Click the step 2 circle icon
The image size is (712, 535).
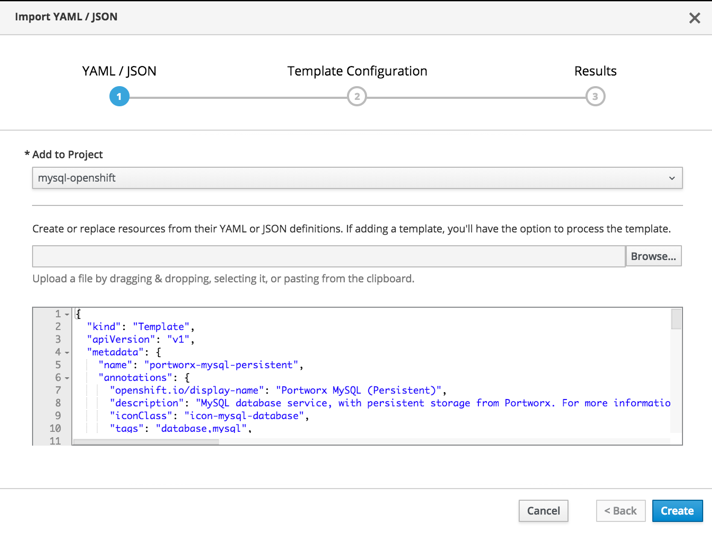[x=357, y=96]
